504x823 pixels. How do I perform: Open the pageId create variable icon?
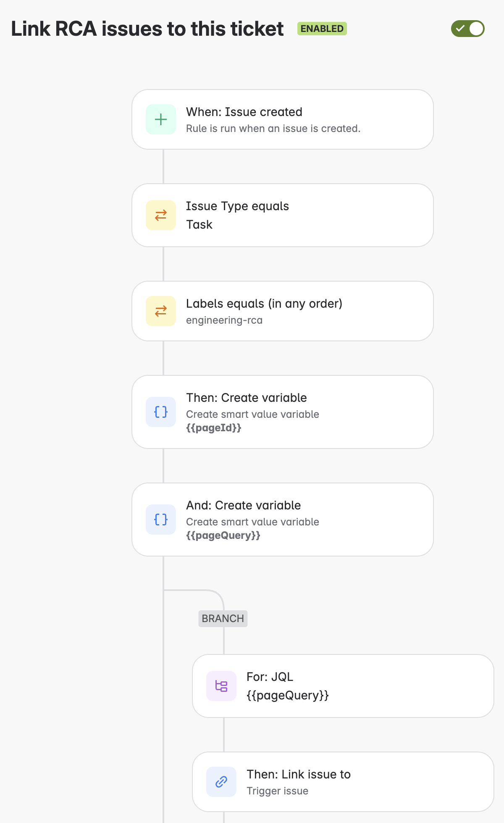(160, 412)
